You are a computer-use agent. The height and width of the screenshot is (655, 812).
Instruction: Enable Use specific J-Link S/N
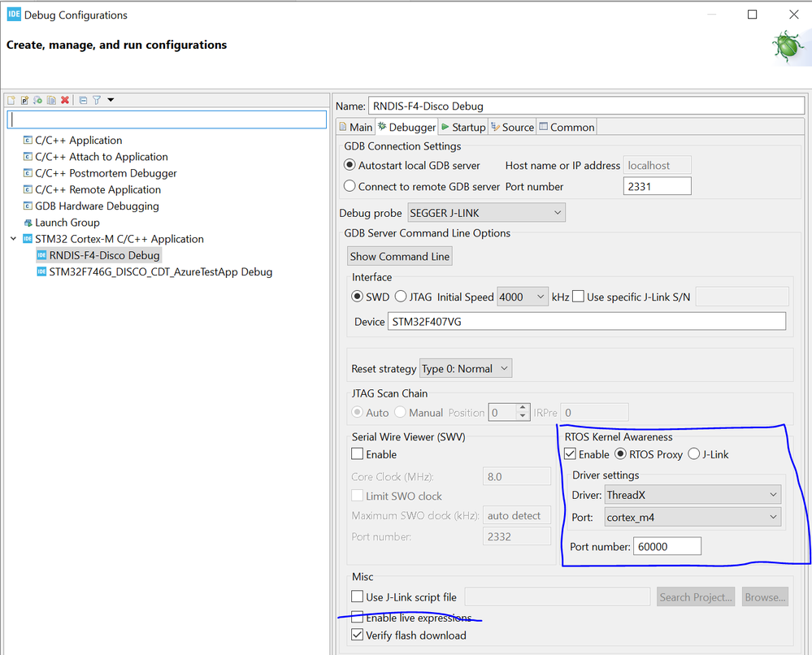(579, 297)
